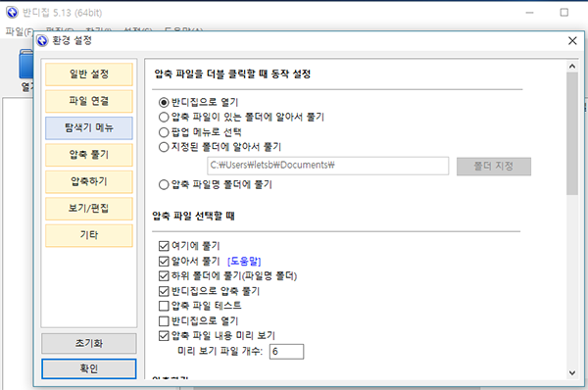The height and width of the screenshot is (390, 588).
Task: Open the 압축 풀기 settings tab
Action: pos(89,155)
